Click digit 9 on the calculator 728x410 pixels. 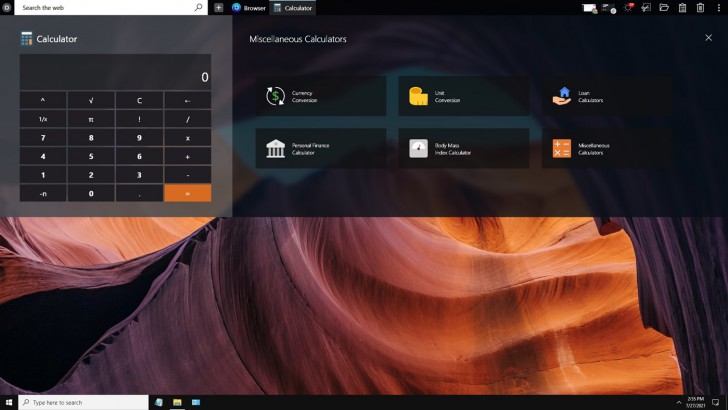(139, 137)
